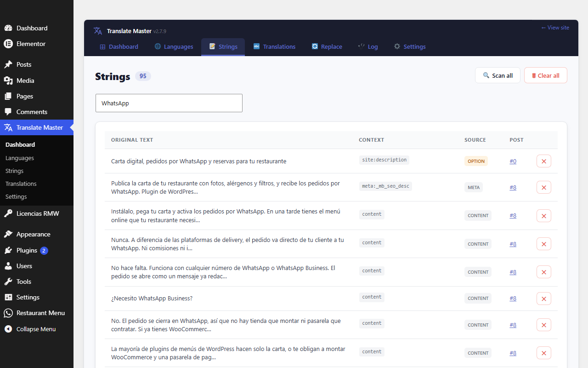Click the Translate Master sidebar icon

tap(8, 127)
